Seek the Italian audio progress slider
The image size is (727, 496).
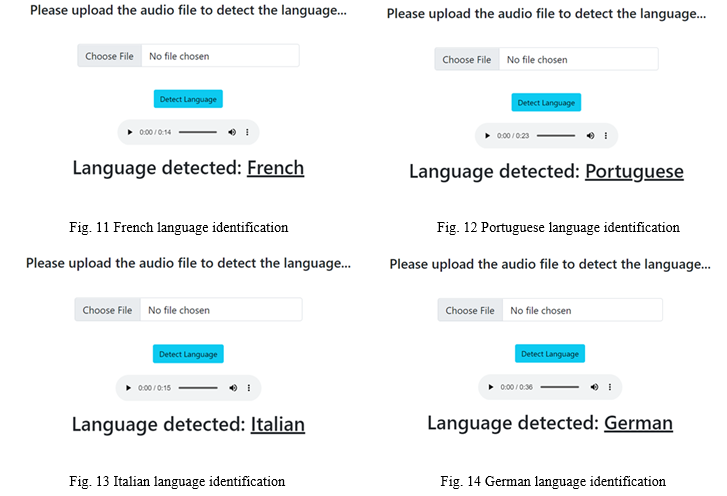[198, 388]
